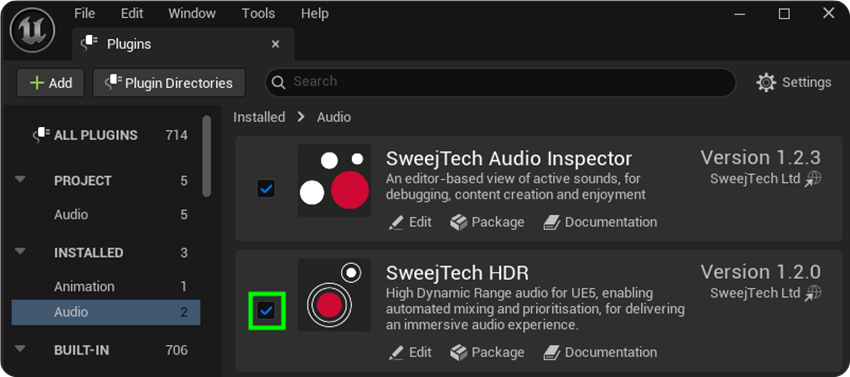Click the Settings gear icon
This screenshot has height=377, width=850.
click(x=766, y=82)
